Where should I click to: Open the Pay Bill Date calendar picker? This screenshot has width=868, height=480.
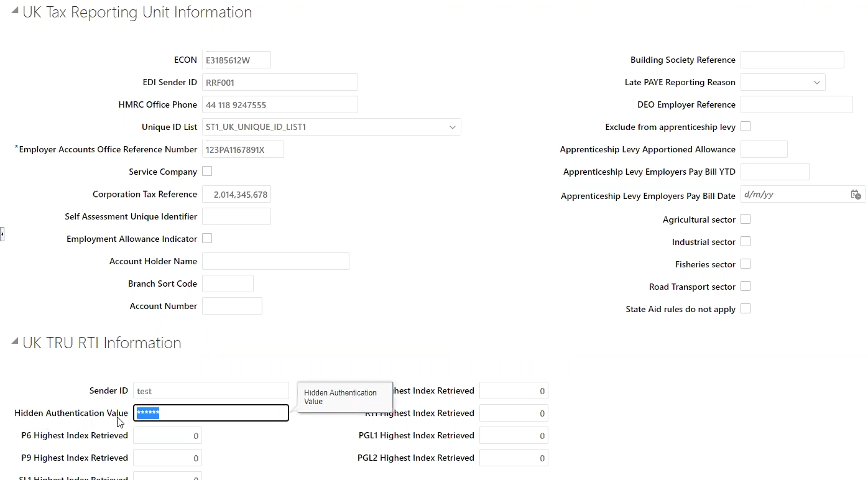coord(856,195)
